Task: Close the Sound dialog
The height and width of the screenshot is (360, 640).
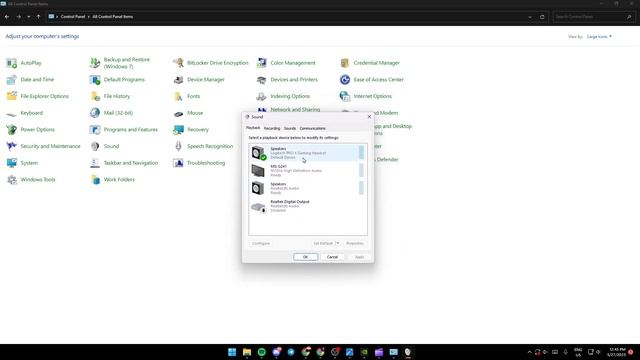Action: coord(369,117)
